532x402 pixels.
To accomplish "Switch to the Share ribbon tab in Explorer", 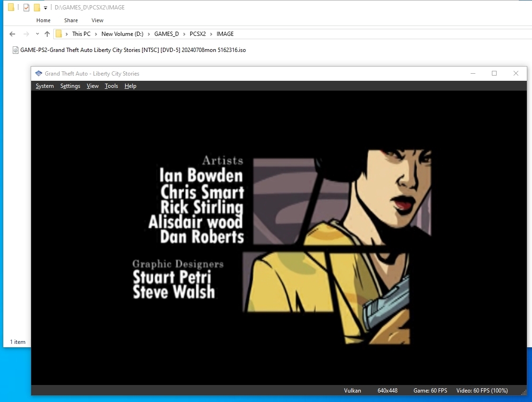I will pos(71,20).
